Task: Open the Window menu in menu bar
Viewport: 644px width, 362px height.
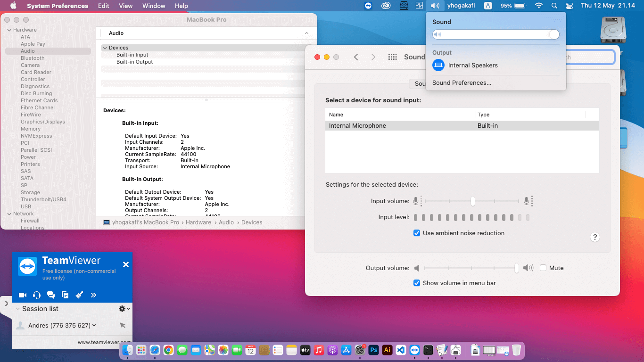Action: 154,6
